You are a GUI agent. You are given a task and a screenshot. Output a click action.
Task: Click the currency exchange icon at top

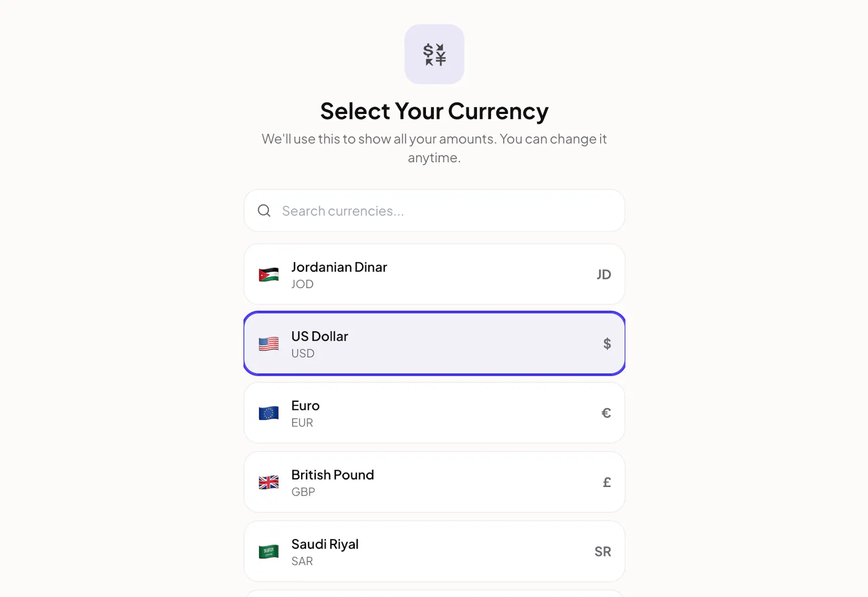(x=434, y=54)
